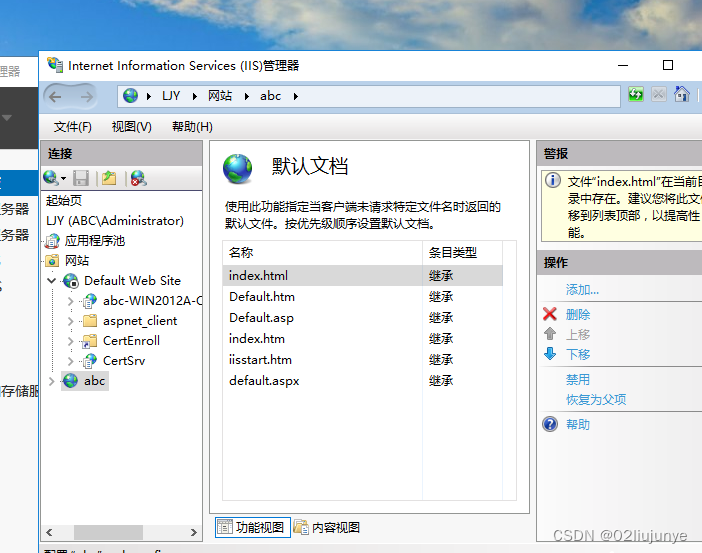Select the index.html row
The width and height of the screenshot is (702, 553).
(363, 275)
